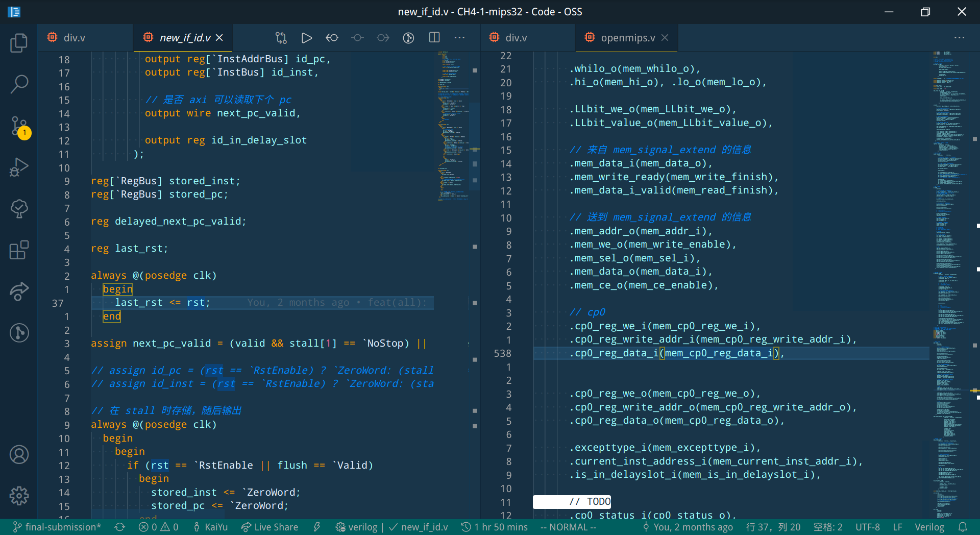This screenshot has height=535, width=980.
Task: Click the '// cp0' comment in openmips.v
Action: [x=587, y=312]
